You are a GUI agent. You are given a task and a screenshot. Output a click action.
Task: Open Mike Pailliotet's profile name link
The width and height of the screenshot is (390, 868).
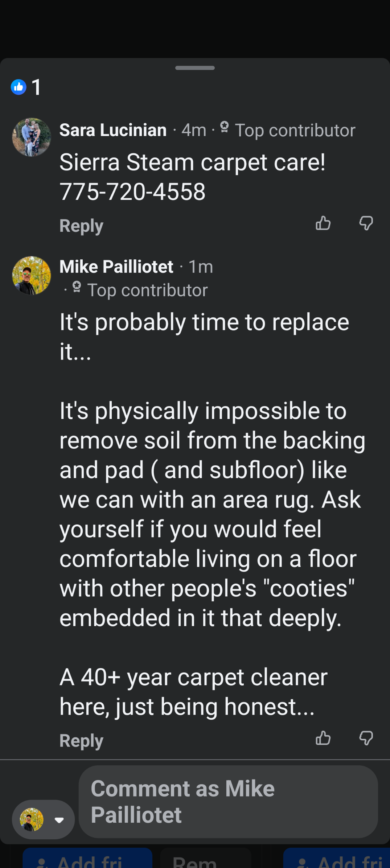[116, 267]
